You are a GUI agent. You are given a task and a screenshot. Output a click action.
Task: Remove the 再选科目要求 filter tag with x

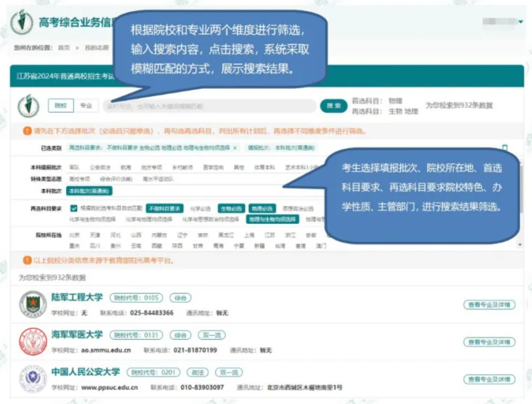235,148
